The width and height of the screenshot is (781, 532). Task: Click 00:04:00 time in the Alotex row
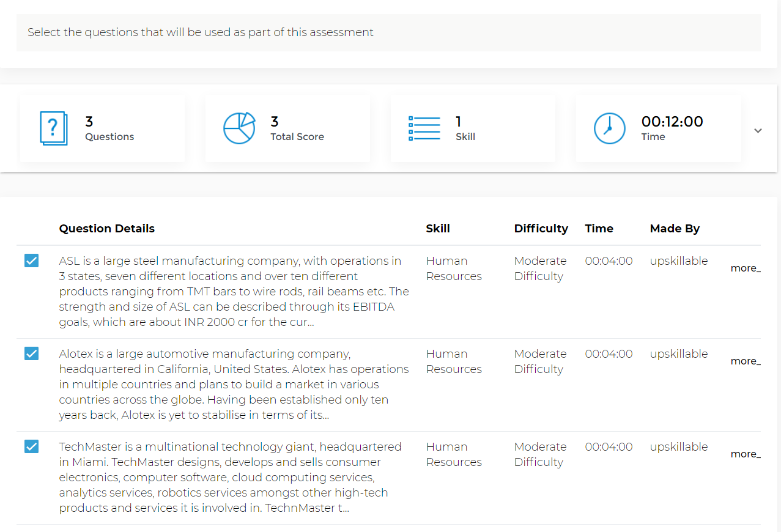point(609,354)
